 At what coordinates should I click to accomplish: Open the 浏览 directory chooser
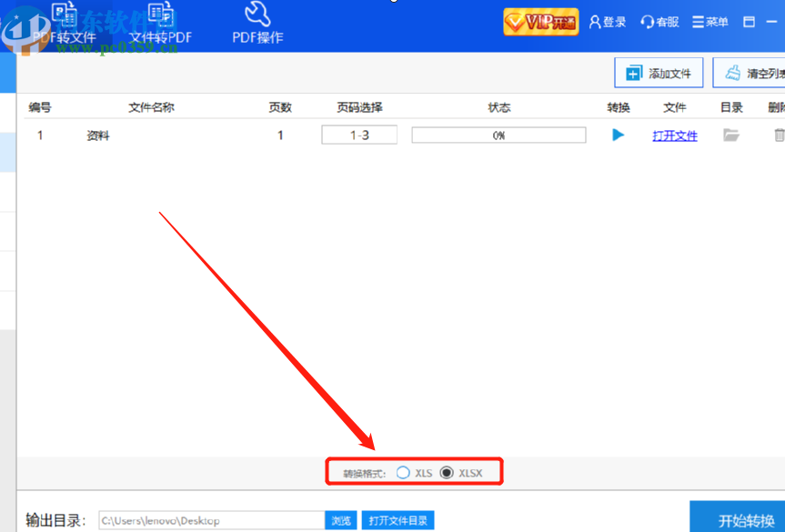coord(341,520)
